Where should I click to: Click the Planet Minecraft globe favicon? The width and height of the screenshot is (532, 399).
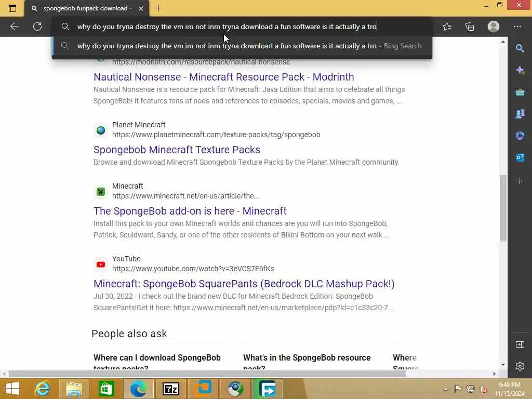[101, 130]
